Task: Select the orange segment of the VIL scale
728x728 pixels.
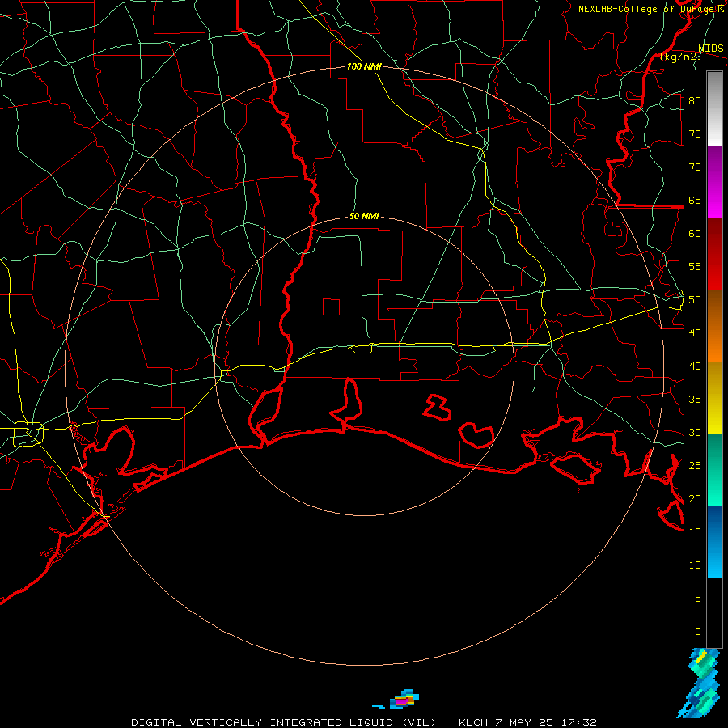Action: tap(714, 325)
